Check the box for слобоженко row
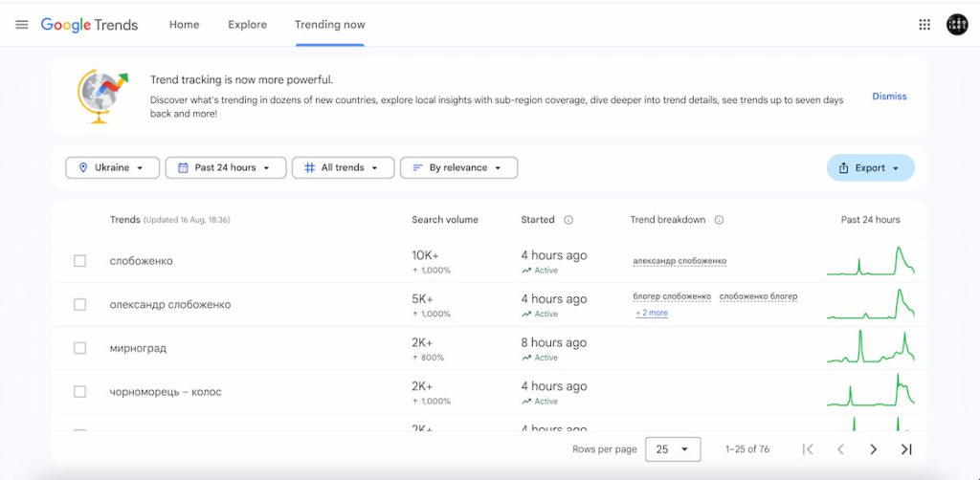The image size is (980, 480). pyautogui.click(x=80, y=261)
